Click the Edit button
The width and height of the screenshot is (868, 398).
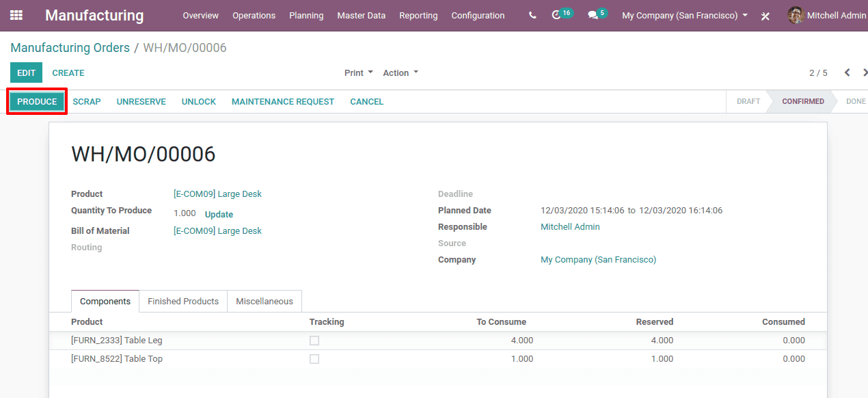pos(26,72)
